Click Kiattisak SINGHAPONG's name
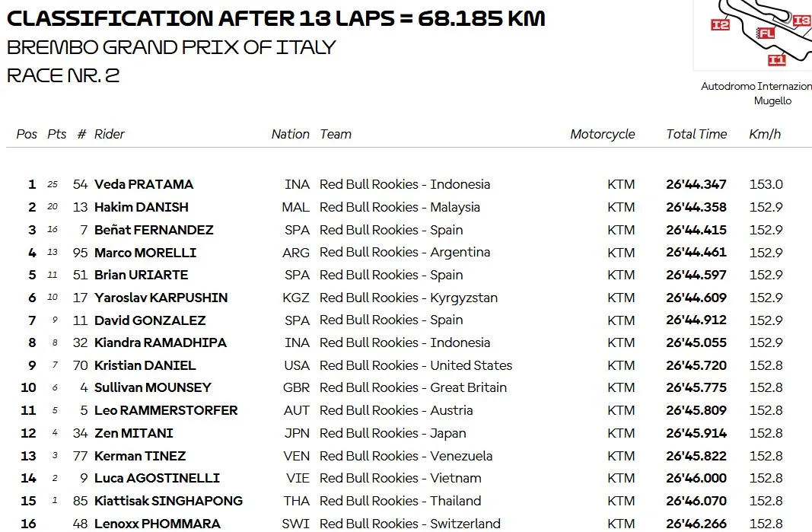This screenshot has height=532, width=812. (168, 501)
